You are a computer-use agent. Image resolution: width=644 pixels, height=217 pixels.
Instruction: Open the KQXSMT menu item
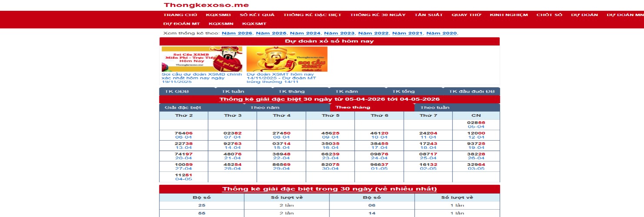[x=254, y=23]
